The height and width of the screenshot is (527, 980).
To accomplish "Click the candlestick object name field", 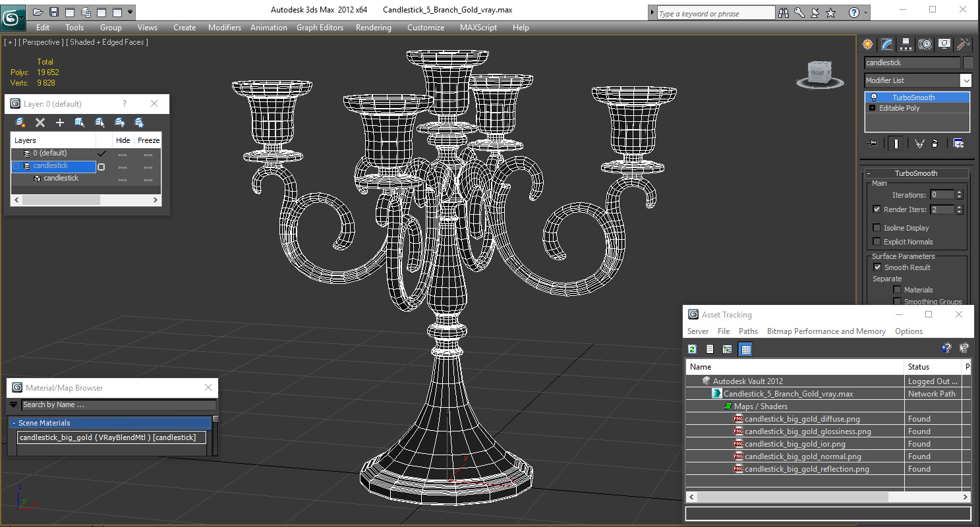I will [x=912, y=63].
